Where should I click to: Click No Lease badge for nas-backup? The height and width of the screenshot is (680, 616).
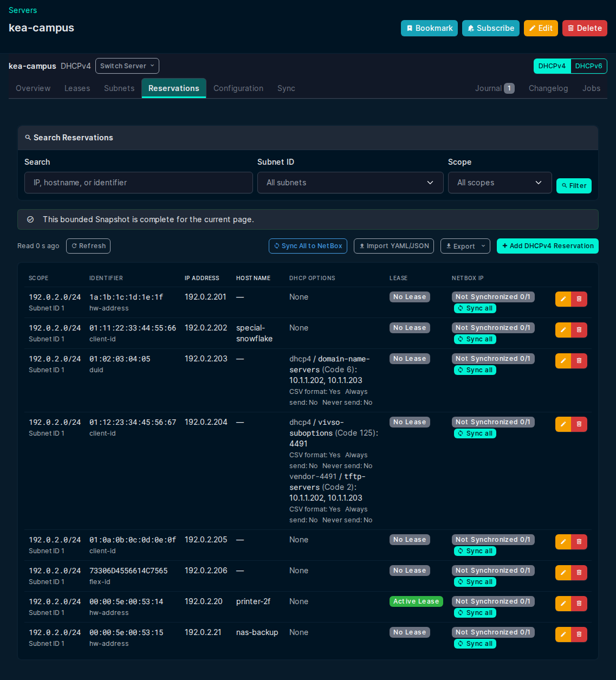pyautogui.click(x=410, y=632)
